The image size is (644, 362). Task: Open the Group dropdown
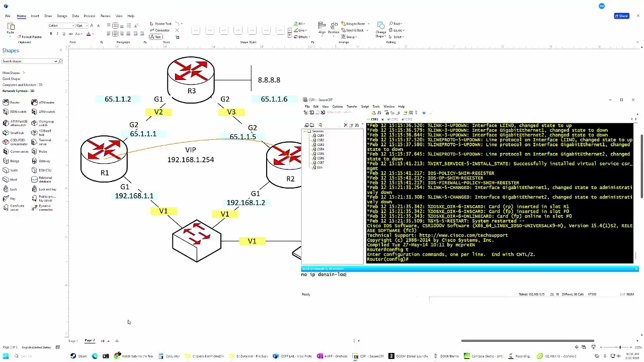[350, 37]
